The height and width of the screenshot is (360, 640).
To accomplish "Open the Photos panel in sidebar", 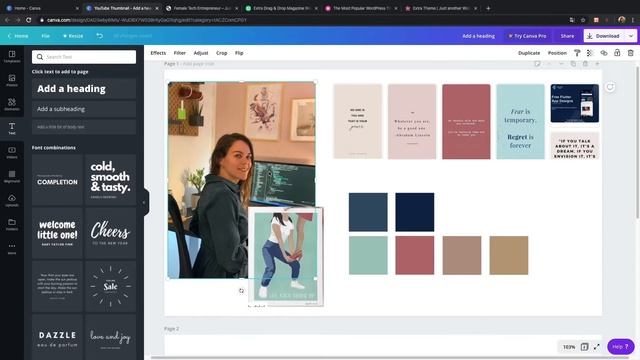I will [x=12, y=80].
